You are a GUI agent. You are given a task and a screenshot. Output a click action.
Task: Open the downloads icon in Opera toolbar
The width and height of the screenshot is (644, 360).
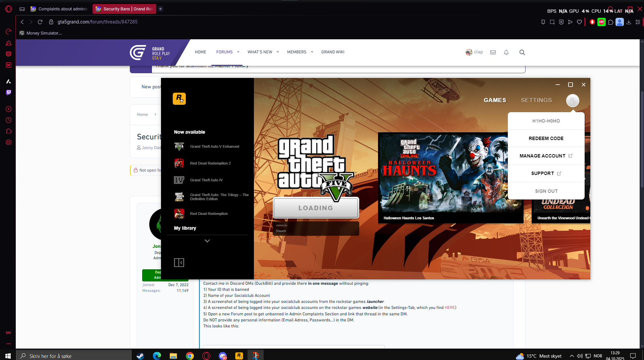pos(629,22)
